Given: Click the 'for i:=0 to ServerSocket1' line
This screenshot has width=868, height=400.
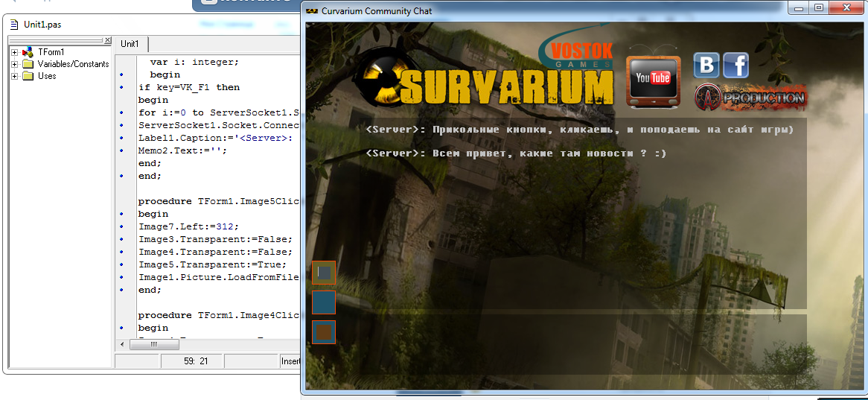Looking at the screenshot, I should pos(219,112).
